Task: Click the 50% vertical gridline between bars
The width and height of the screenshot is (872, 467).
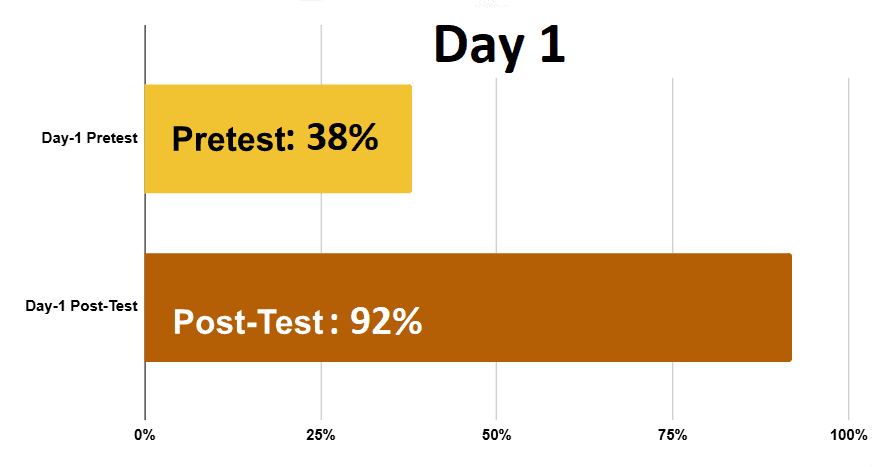Action: 497,222
